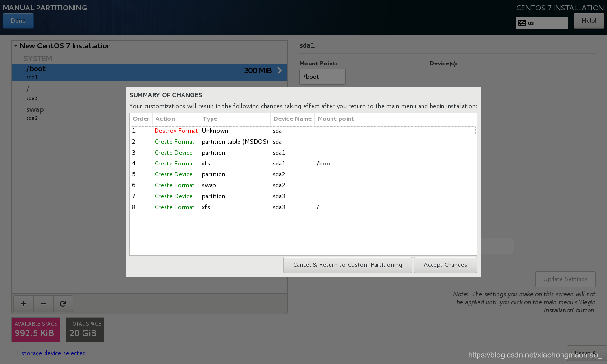Screen dimensions: 607x364
Task: Open the Help! button
Action: [589, 21]
